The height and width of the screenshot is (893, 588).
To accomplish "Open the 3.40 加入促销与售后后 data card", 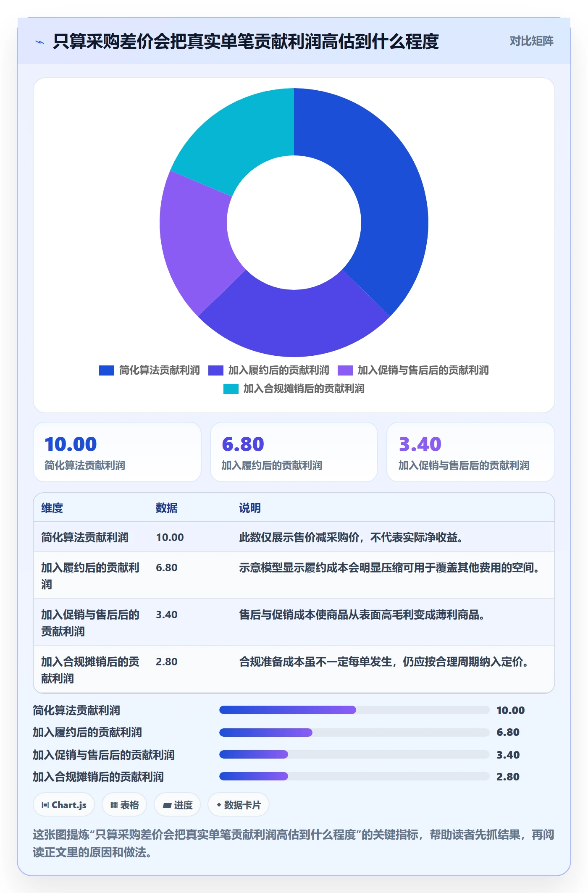I will coord(471,452).
